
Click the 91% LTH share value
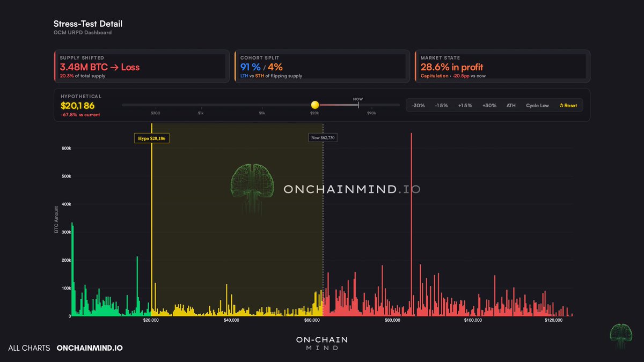[250, 67]
